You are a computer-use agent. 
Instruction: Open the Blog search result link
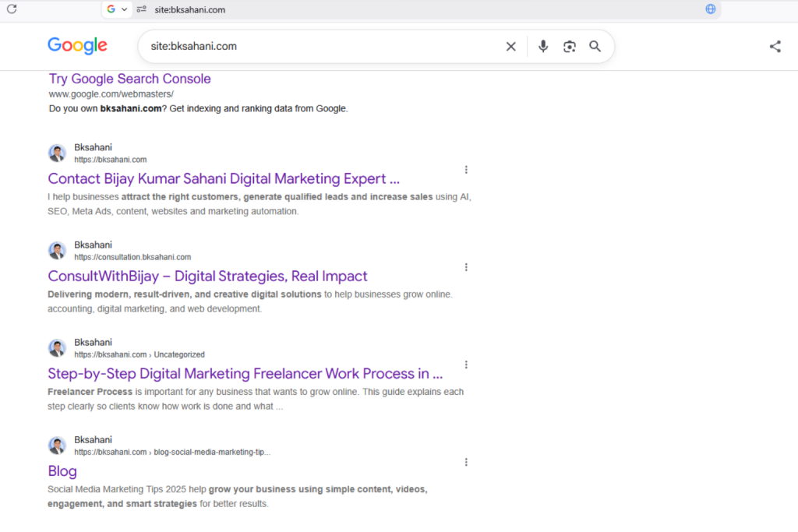pos(62,471)
